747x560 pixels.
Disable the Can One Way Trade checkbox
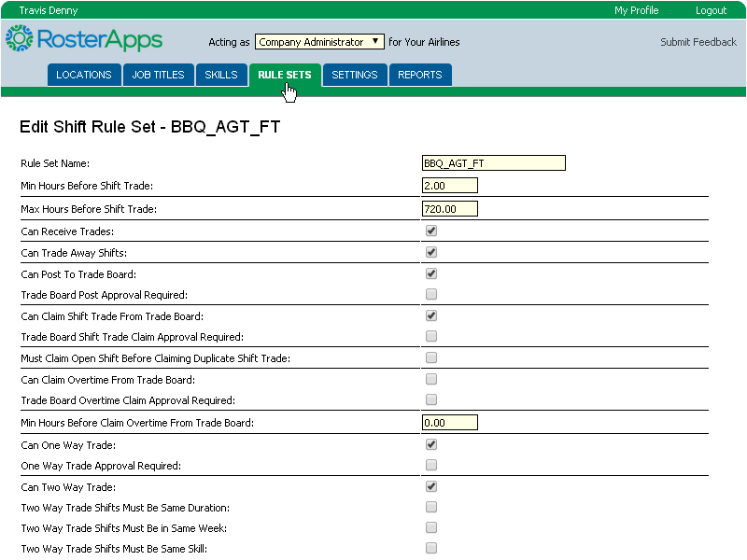(431, 444)
